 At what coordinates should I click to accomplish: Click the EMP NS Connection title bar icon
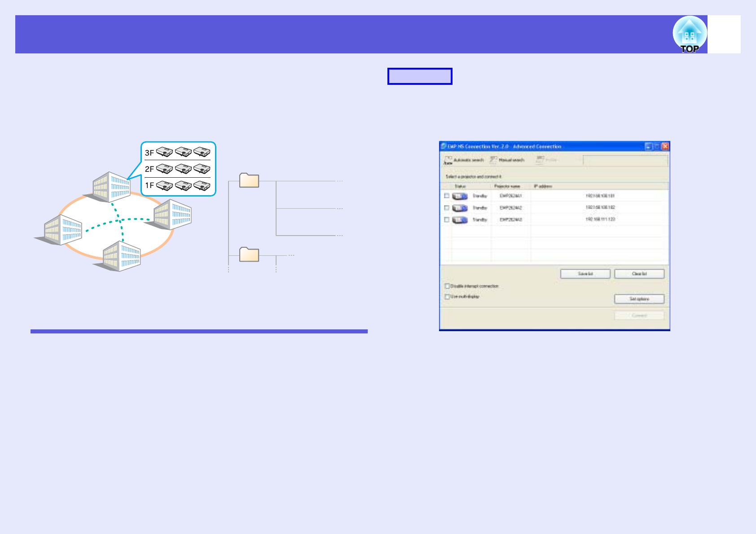tap(444, 146)
